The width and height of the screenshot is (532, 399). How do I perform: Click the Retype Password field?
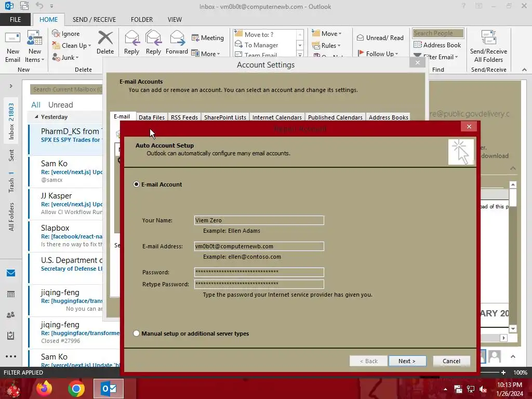259,284
